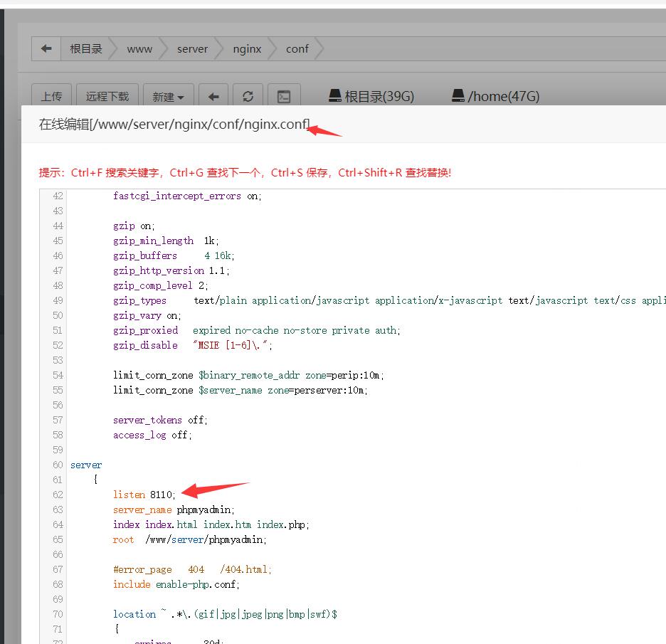Click line number 42 in the gutter

click(x=58, y=196)
